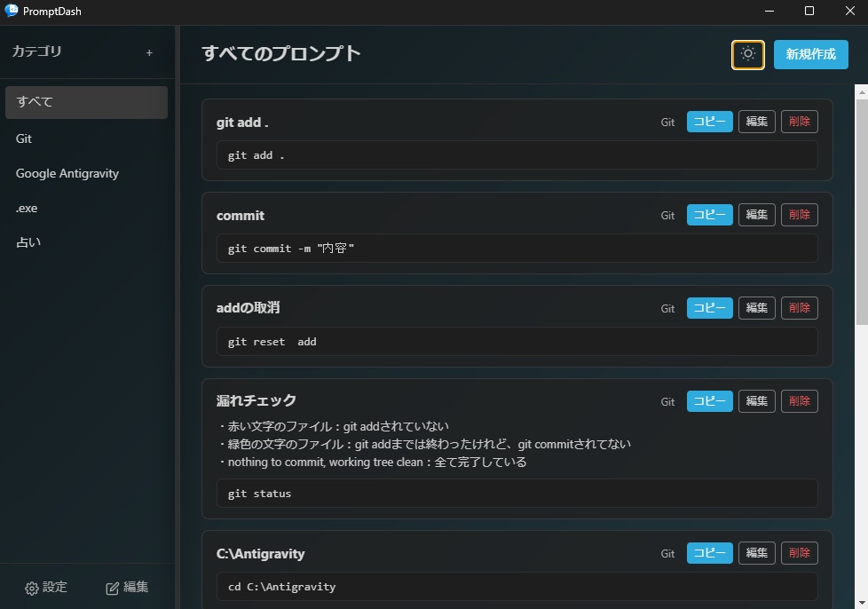
Task: Delete the C:\Antigravity prompt
Action: 800,553
